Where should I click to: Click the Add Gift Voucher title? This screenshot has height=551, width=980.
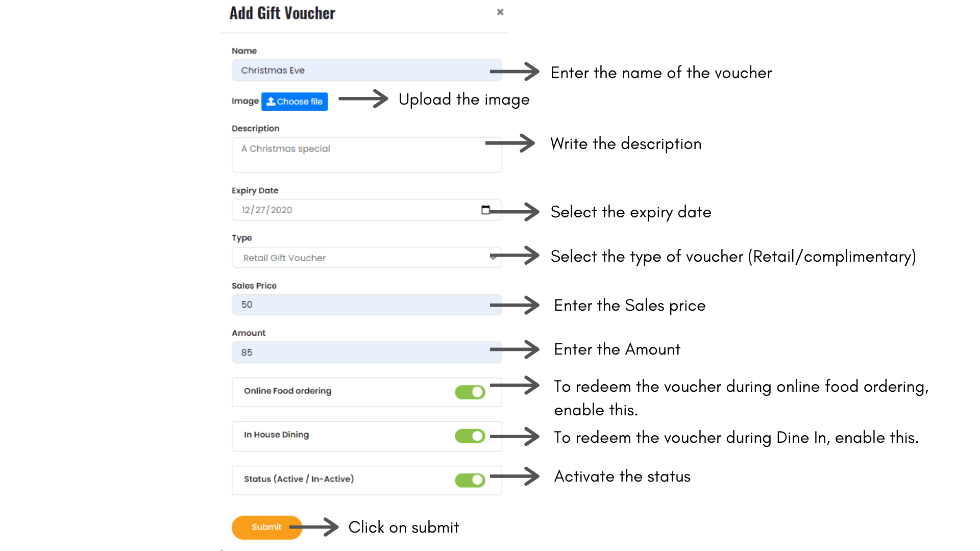point(282,13)
